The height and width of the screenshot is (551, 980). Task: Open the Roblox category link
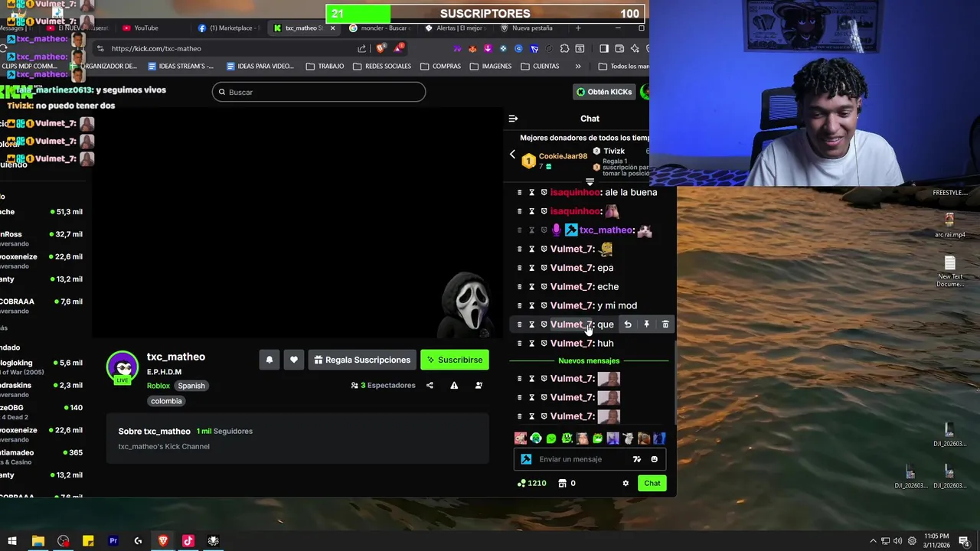[x=158, y=386]
